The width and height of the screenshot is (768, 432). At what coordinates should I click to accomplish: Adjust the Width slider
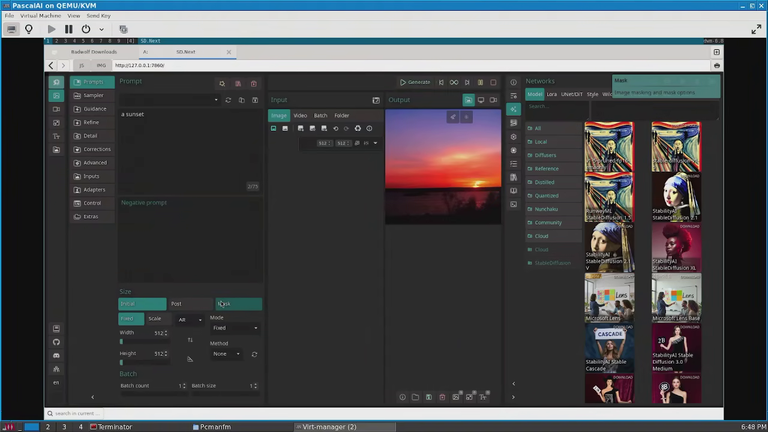click(144, 341)
